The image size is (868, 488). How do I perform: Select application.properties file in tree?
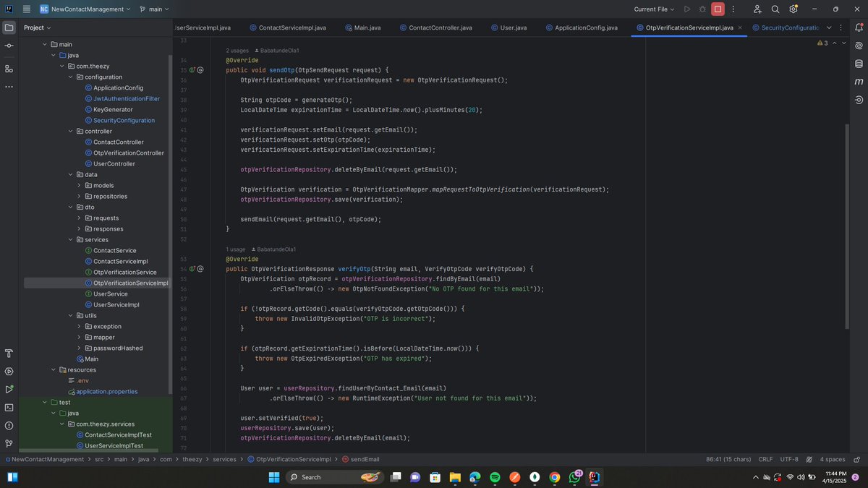[x=102, y=391]
